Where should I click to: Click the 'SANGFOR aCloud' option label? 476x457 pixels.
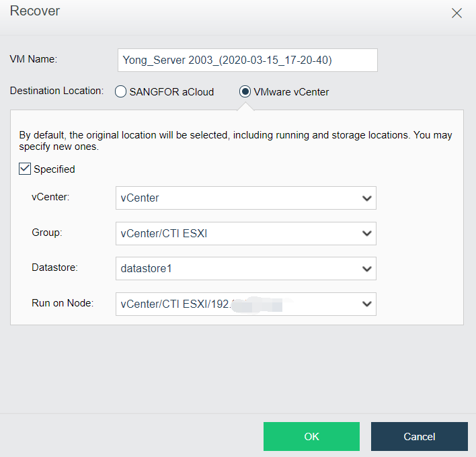click(x=171, y=92)
